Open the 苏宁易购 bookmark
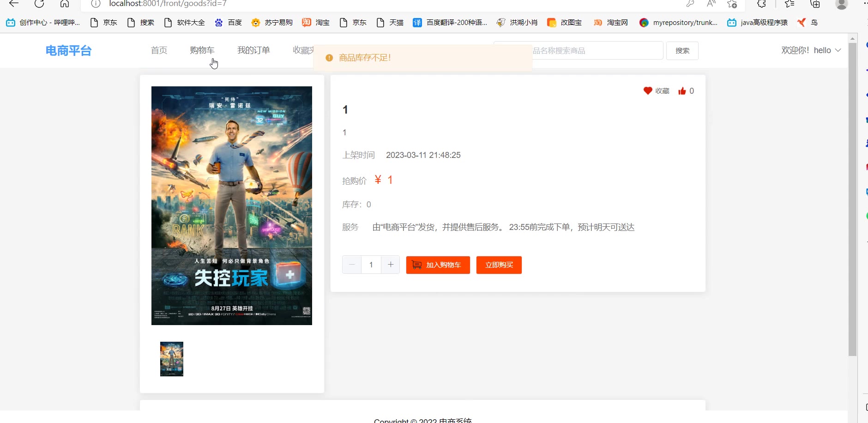868x423 pixels. point(272,22)
